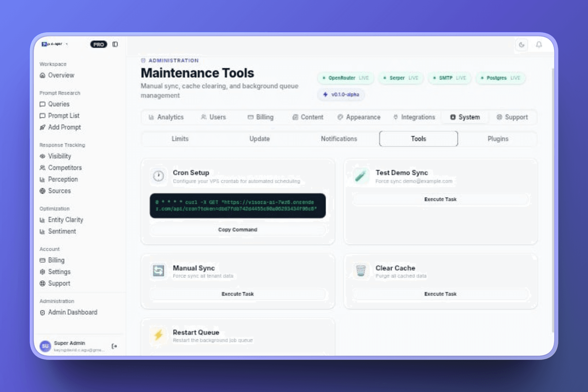Switch to dark mode moon icon
Image resolution: width=588 pixels, height=392 pixels.
point(522,45)
